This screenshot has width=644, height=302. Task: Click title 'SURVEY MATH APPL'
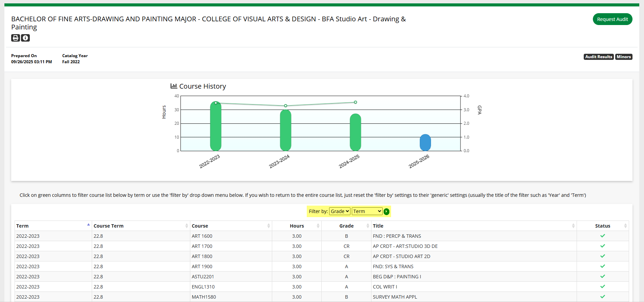[x=395, y=297]
